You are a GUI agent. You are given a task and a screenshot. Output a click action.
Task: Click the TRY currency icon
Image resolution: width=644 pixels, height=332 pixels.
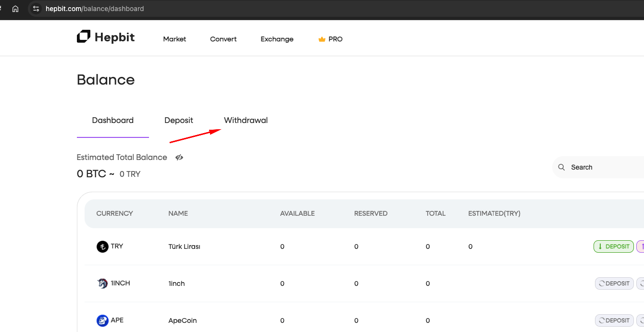tap(102, 246)
